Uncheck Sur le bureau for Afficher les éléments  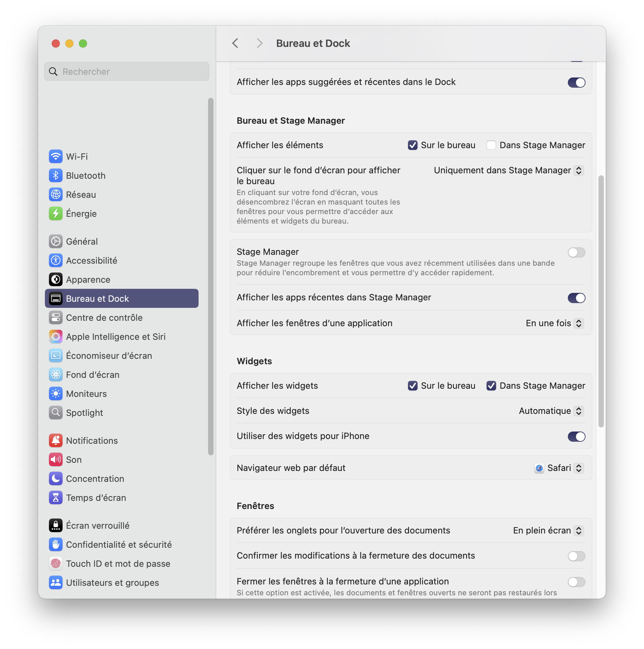point(412,145)
